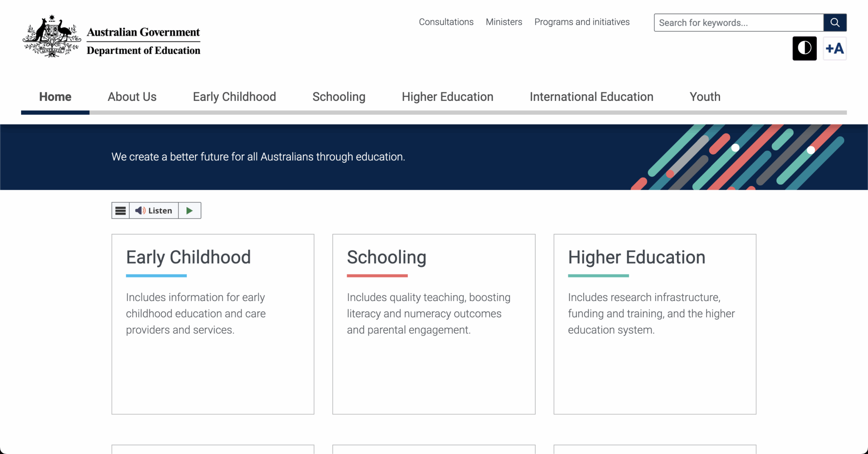Open the Higher Education card heading
868x454 pixels.
coord(637,257)
